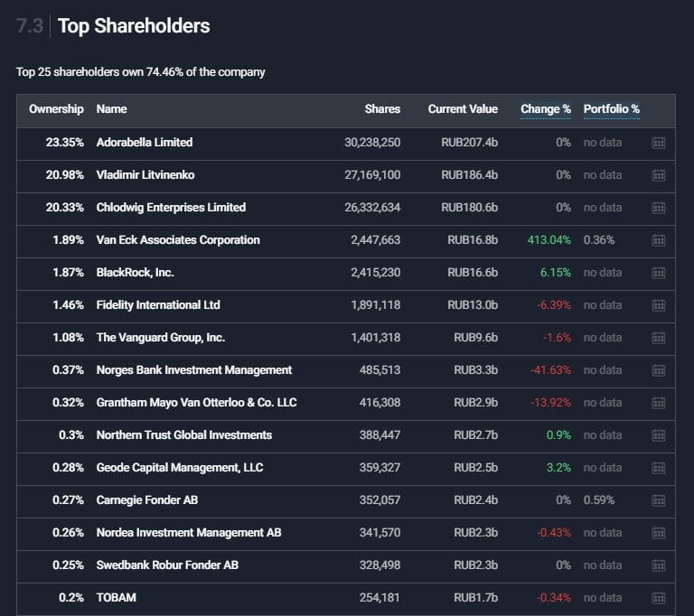The width and height of the screenshot is (694, 616).
Task: Click the -13.92% change value
Action: 550,403
